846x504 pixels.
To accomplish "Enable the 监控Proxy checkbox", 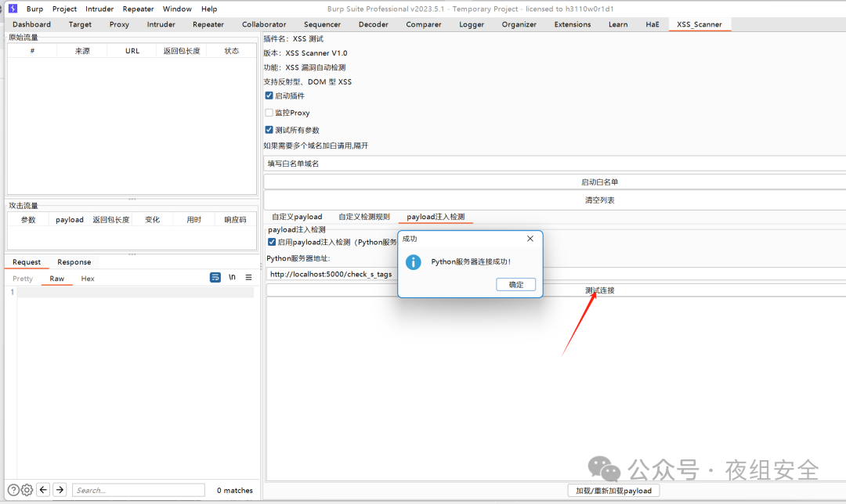I will click(x=269, y=112).
